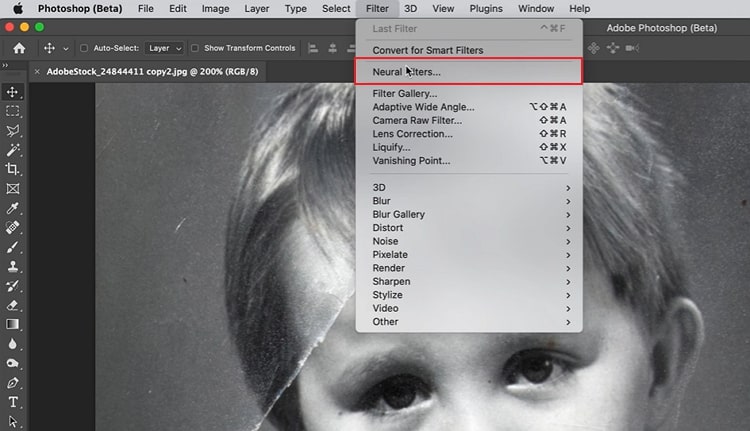750x431 pixels.
Task: Expand the Stylize submenu
Action: [x=469, y=295]
